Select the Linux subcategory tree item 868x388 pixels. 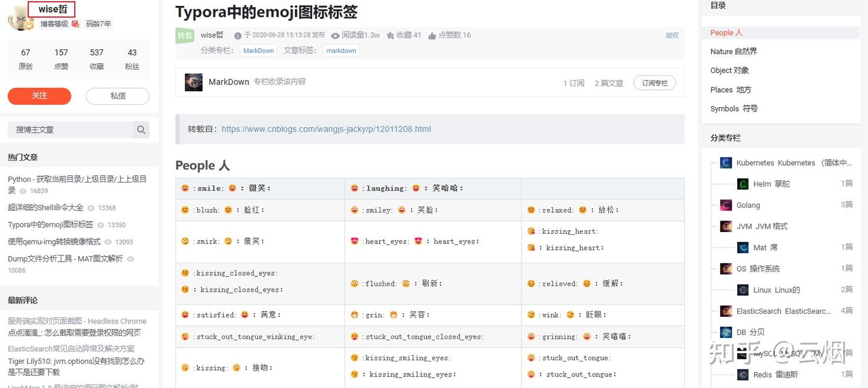pos(776,290)
